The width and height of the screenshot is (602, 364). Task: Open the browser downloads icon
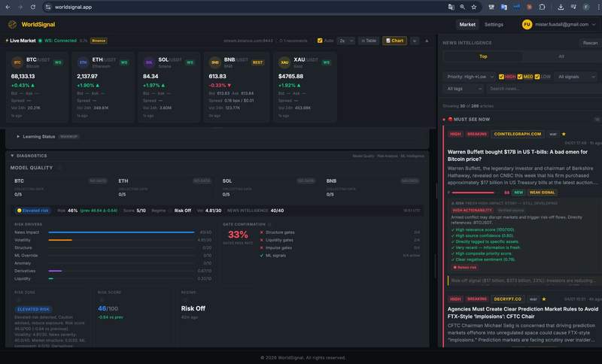pos(561,7)
